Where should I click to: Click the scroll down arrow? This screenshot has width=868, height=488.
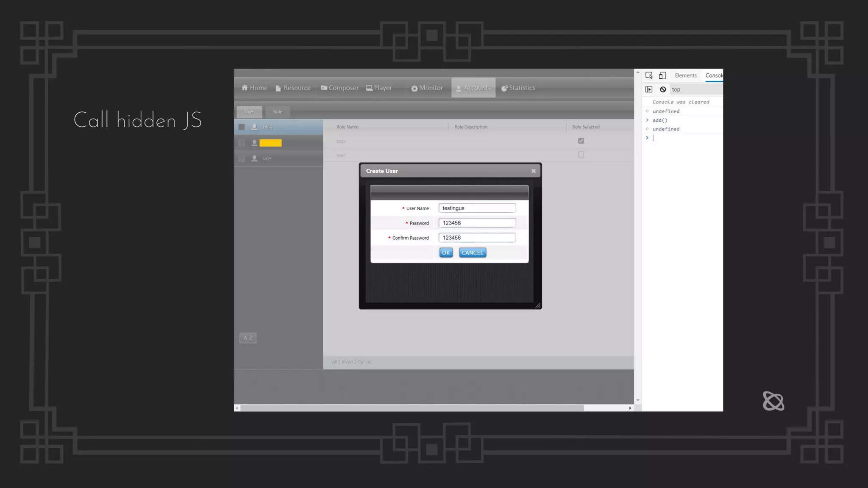coord(638,400)
